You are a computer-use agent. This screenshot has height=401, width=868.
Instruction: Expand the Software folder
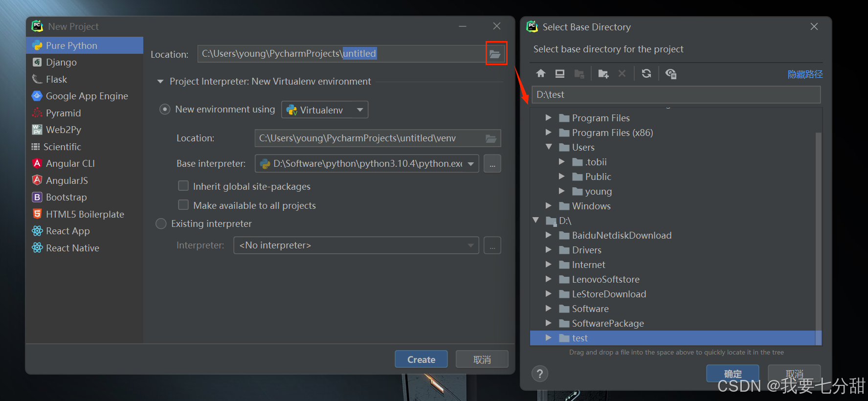click(549, 309)
